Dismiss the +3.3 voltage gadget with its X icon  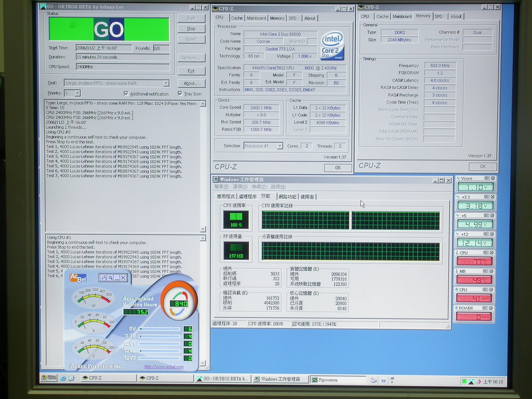tap(493, 197)
